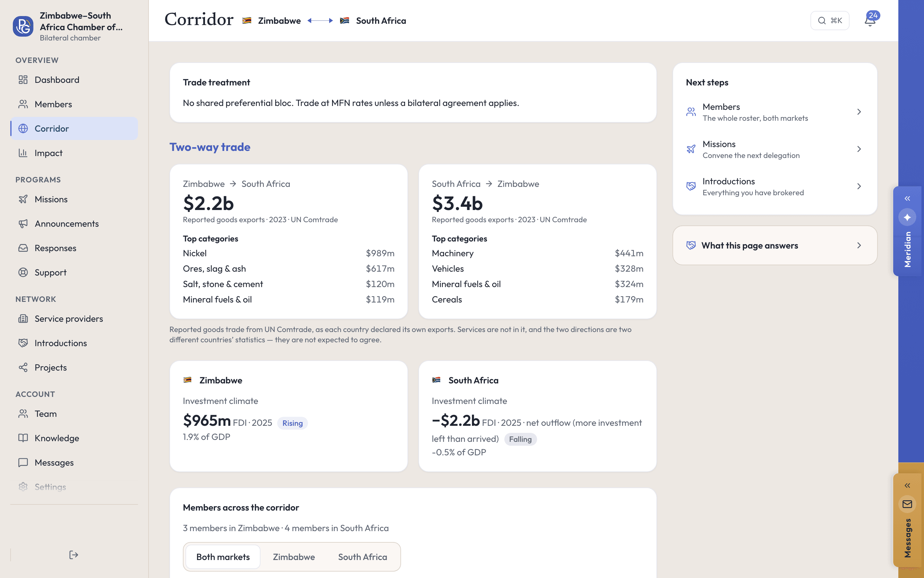Click the Members across the corridor heading
The height and width of the screenshot is (578, 924).
coord(241,507)
